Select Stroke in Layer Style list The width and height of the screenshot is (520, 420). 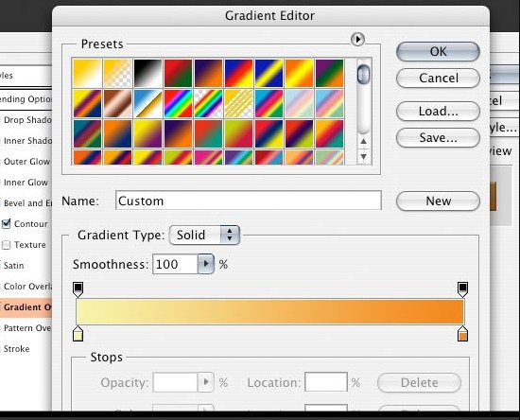click(x=17, y=349)
